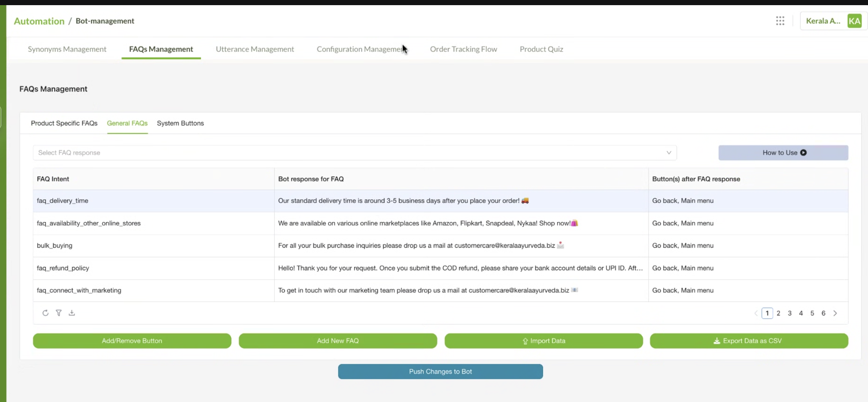Open the Product Quiz section
The width and height of the screenshot is (868, 402).
(541, 49)
